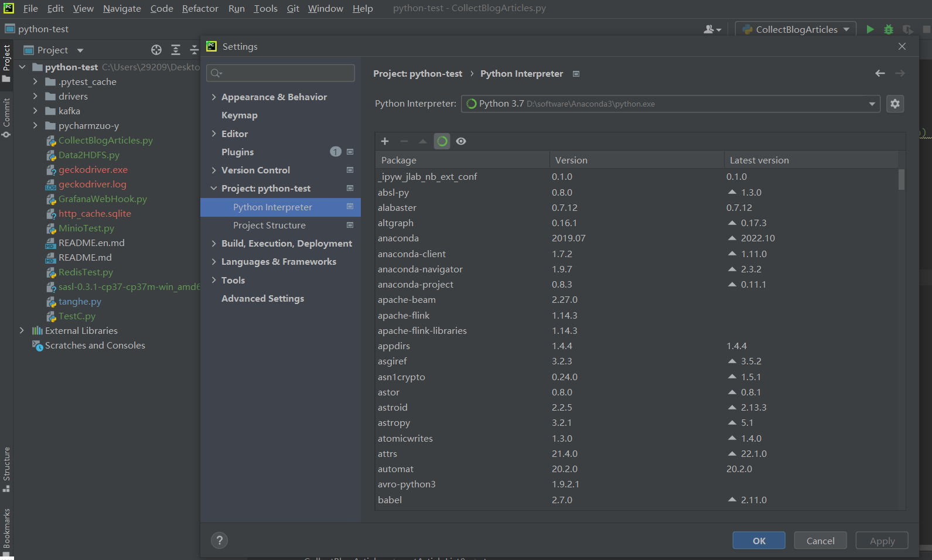Open interpreter gear settings button

click(895, 104)
